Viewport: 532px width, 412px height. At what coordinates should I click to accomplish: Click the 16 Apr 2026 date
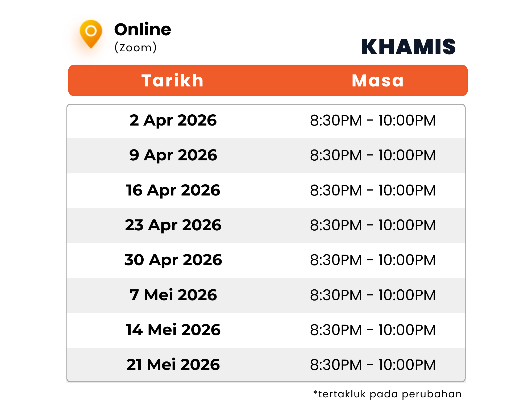(x=173, y=190)
